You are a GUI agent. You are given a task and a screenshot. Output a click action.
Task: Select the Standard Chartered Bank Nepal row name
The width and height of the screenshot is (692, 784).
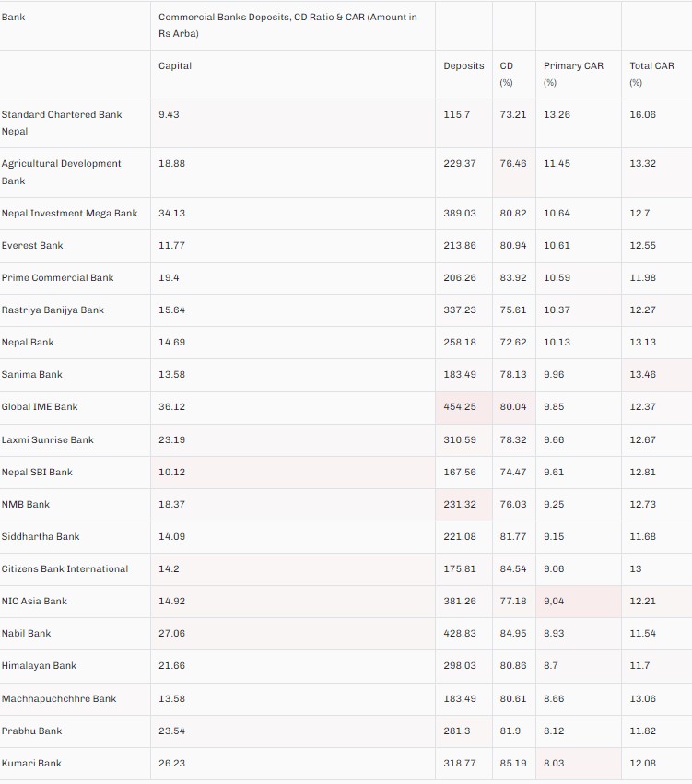click(62, 123)
